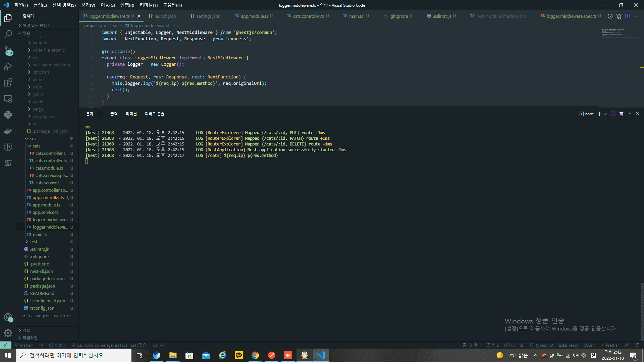
Task: Maximize the terminal panel size
Action: coord(630,114)
